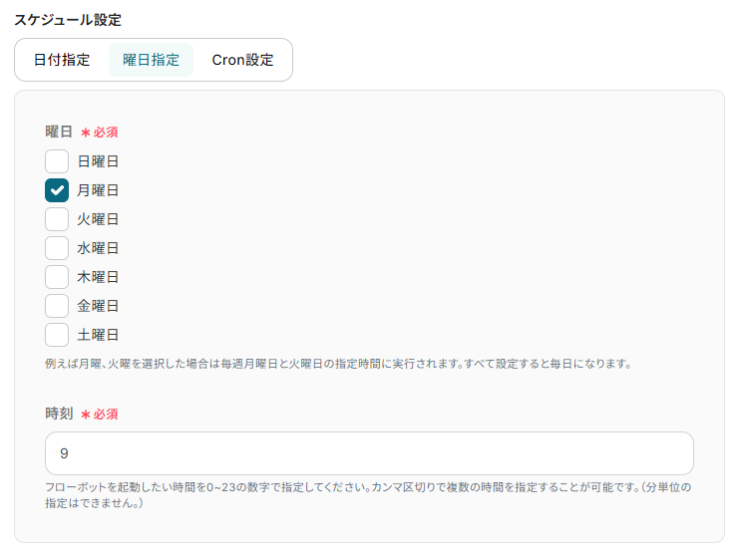Select the 木曜日 checkbox

coord(57,277)
